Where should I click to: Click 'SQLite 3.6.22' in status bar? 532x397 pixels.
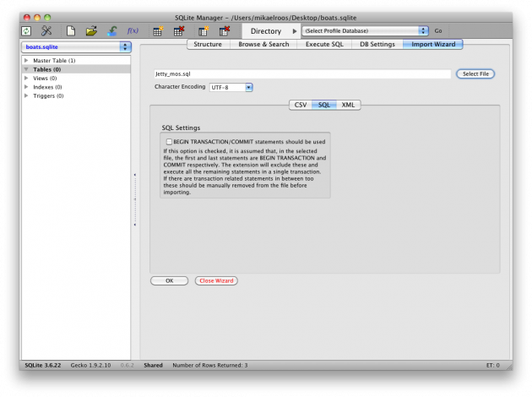[43, 365]
